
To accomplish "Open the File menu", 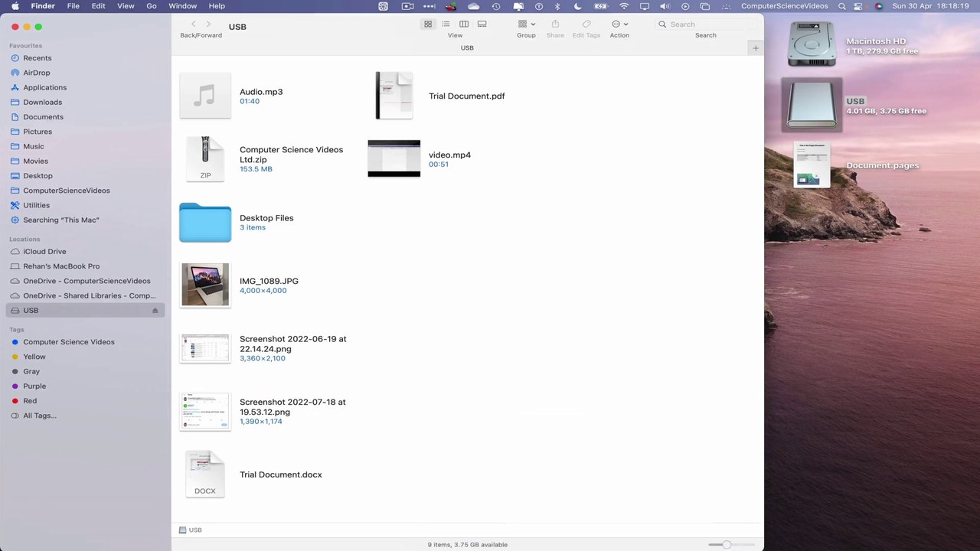I will click(73, 6).
